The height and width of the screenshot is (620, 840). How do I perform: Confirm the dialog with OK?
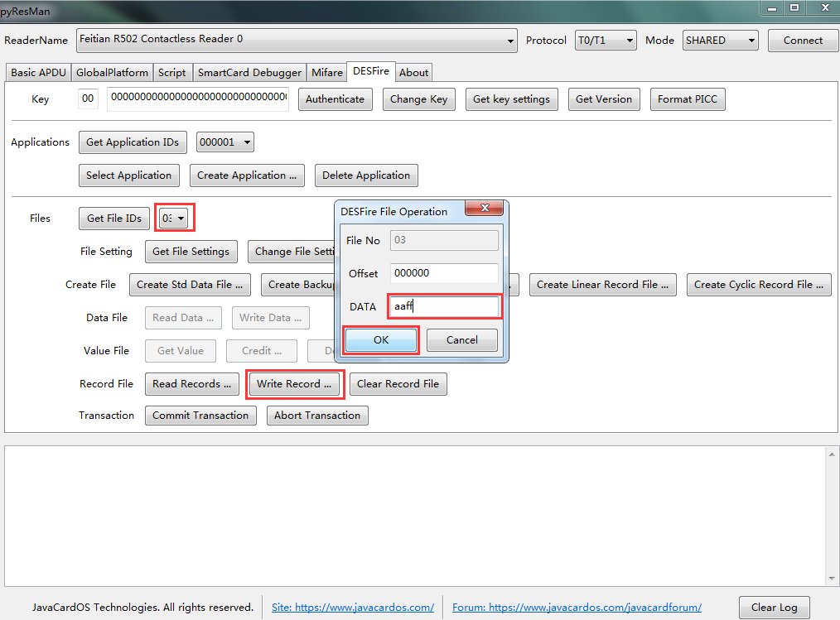pos(381,340)
